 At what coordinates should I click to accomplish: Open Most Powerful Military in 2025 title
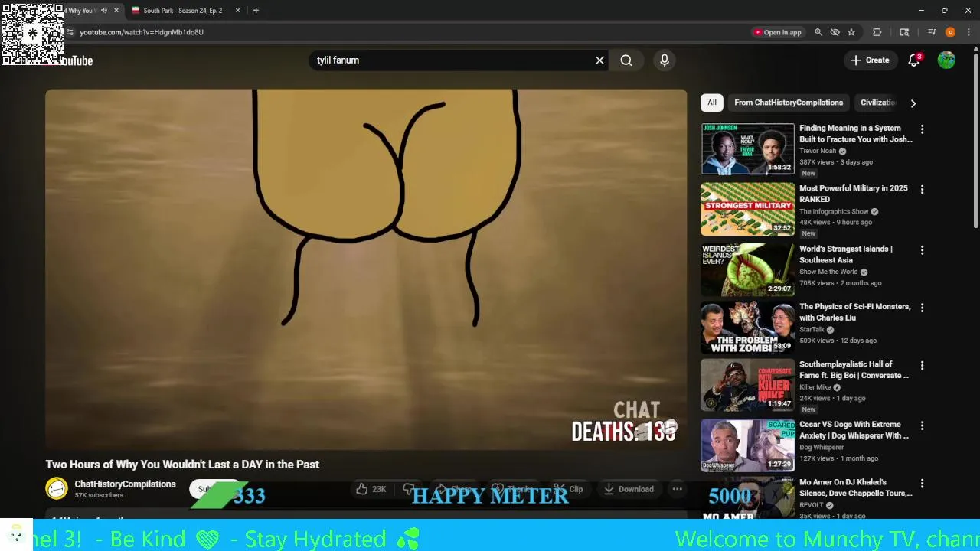854,194
